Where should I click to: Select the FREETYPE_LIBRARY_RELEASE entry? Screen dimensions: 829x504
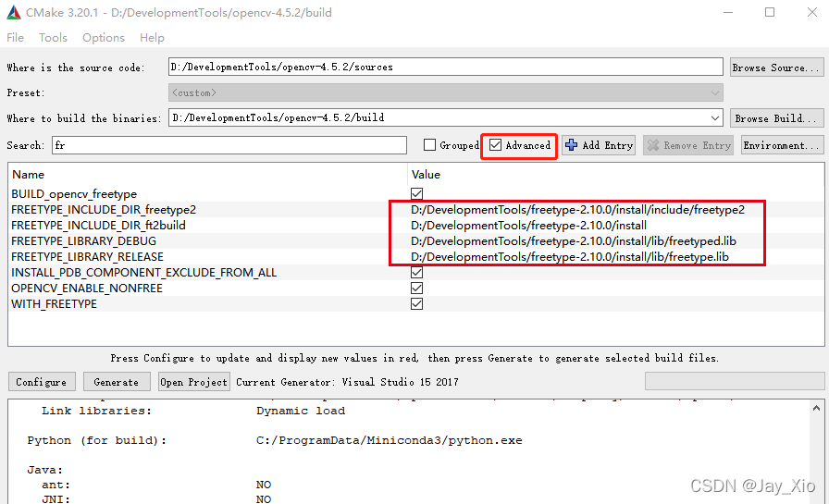[87, 257]
